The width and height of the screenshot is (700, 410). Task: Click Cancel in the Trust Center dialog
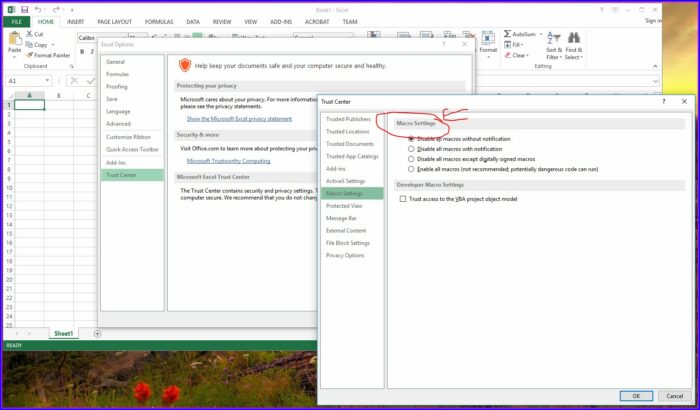[675, 396]
